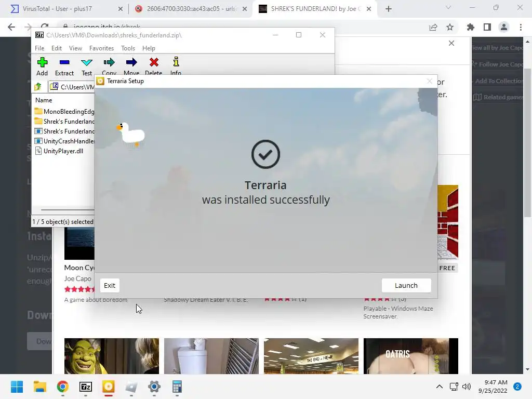Viewport: 532px width, 399px height.
Task: Open the Favorites menu in 7-Zip
Action: click(101, 48)
